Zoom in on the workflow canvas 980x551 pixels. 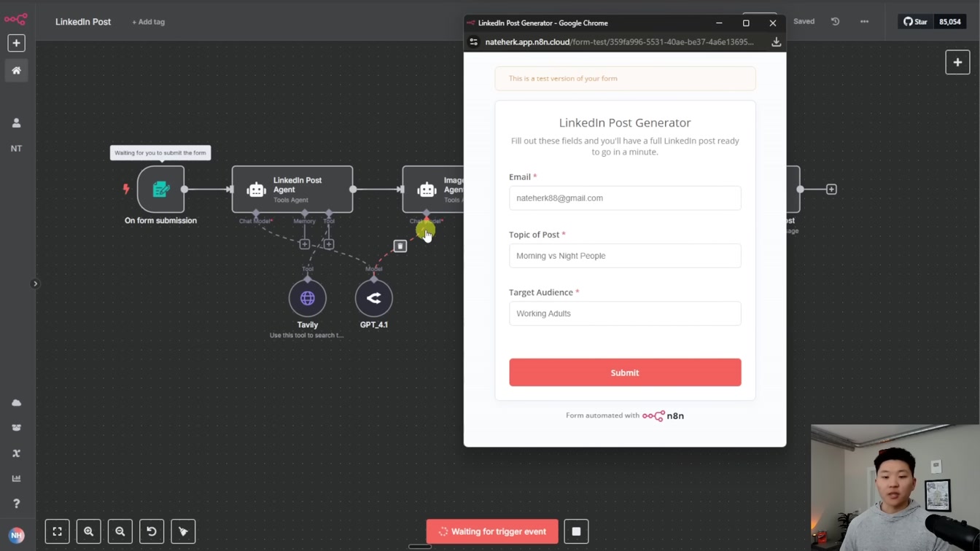[x=88, y=531]
